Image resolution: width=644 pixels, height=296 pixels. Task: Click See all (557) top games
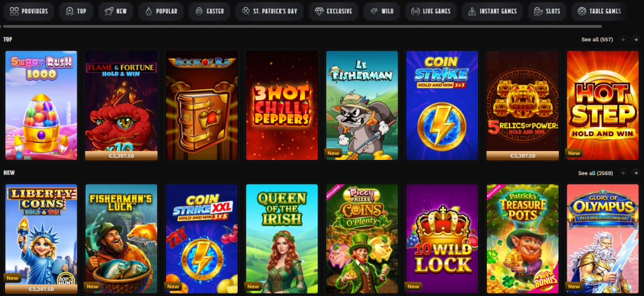(597, 40)
